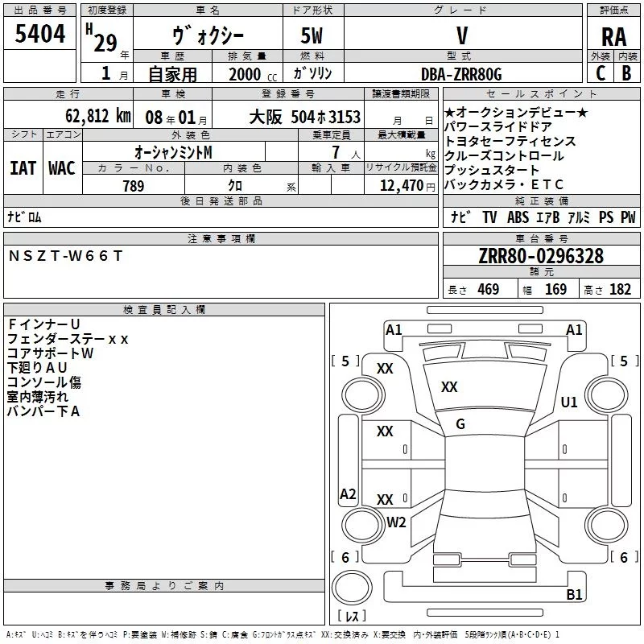Viewport: 644px width, 644px height.
Task: Click the G windshield damage mark
Action: click(460, 424)
